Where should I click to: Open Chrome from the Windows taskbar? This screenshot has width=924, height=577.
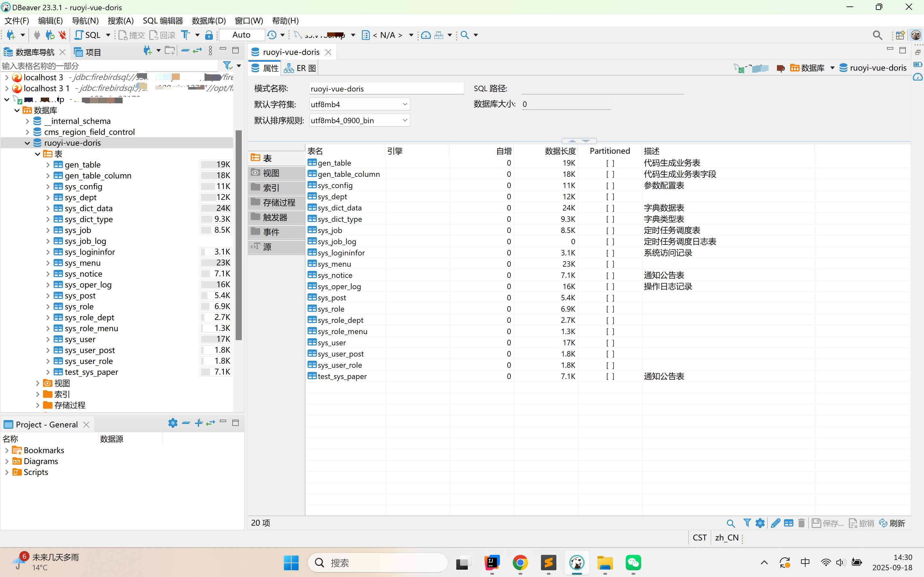coord(520,563)
